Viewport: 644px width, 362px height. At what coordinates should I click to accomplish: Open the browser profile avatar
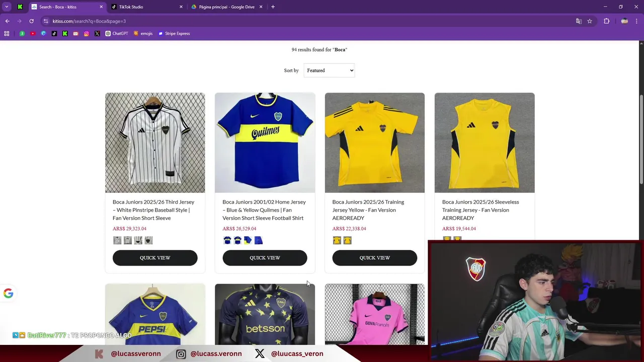(624, 21)
